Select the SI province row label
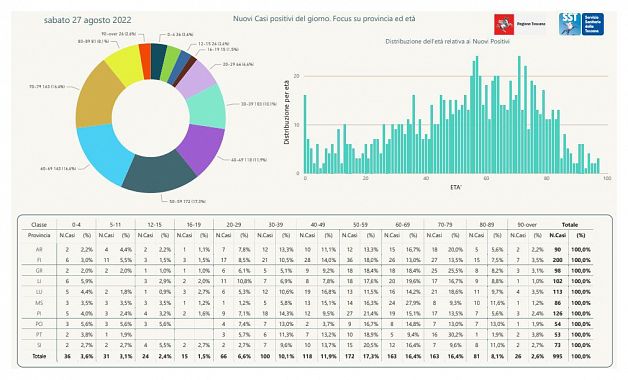The height and width of the screenshot is (380, 628). click(39, 345)
